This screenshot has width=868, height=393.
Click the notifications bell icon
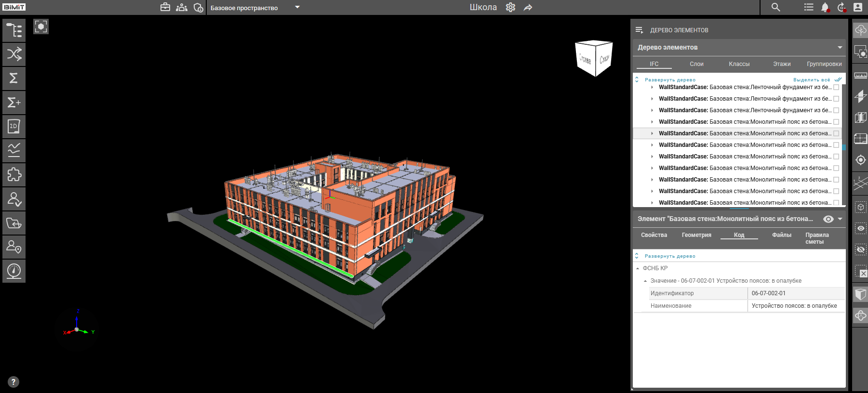pyautogui.click(x=825, y=7)
